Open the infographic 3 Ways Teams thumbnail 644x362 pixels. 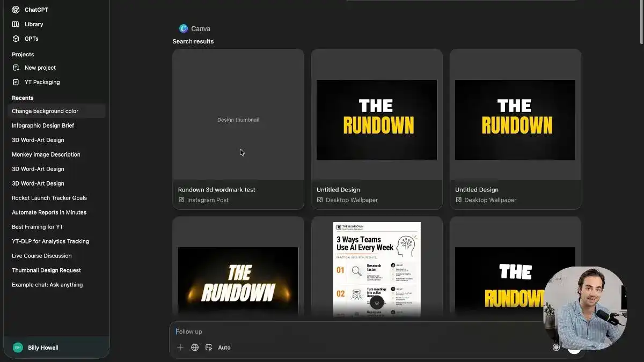pyautogui.click(x=377, y=268)
